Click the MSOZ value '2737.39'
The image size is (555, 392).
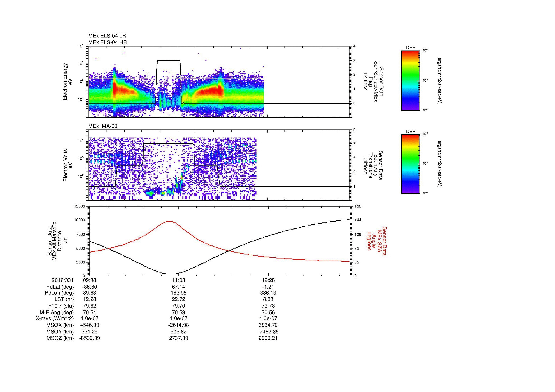tap(178, 338)
